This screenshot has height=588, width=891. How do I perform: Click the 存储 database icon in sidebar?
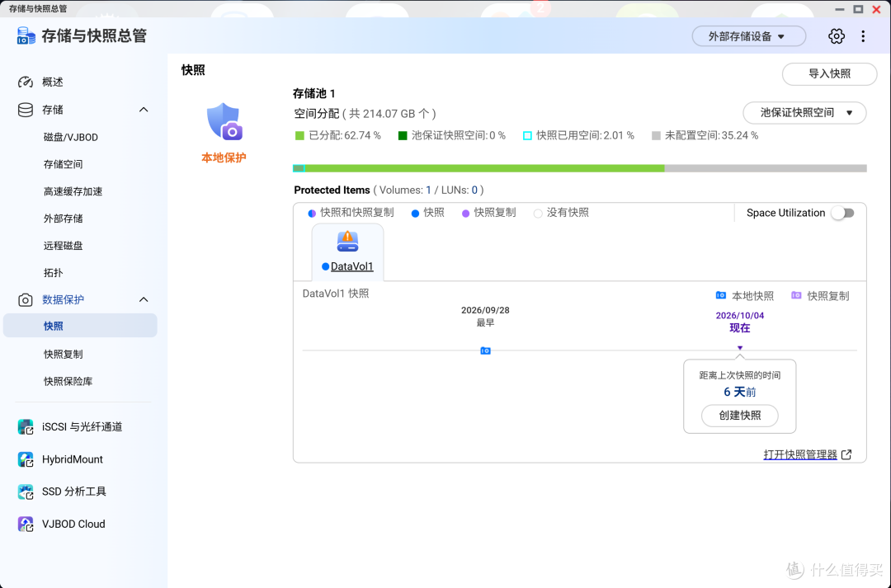25,110
